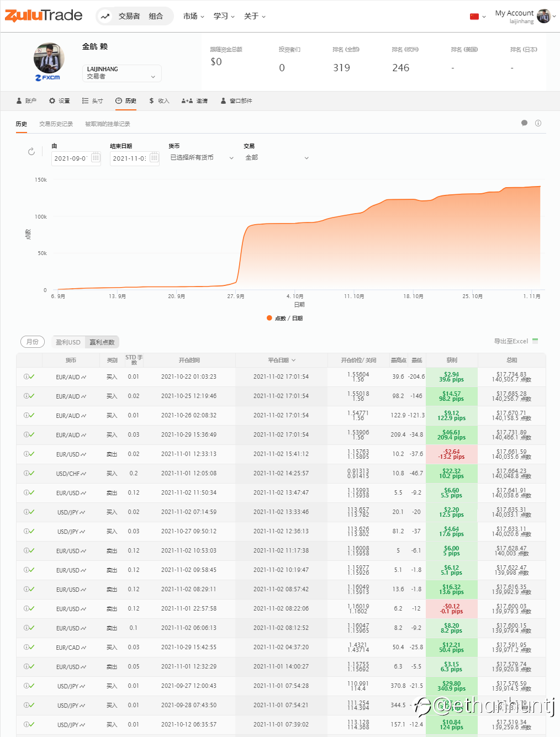The width and height of the screenshot is (560, 737).
Task: Click green checkmark on 2021-11-01 22:57:58 row
Action: point(32,608)
